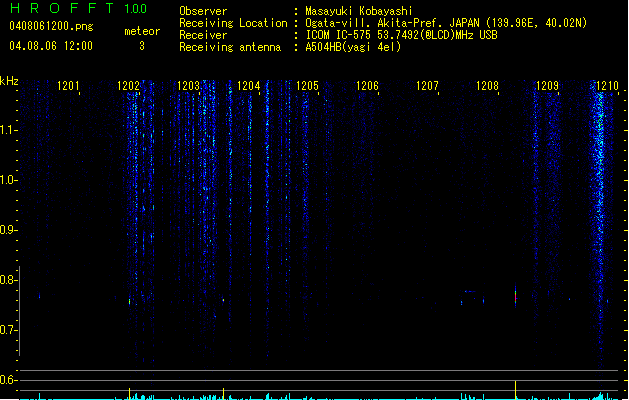Click the Receiver label
Screen dimensions: 629x400
pyautogui.click(x=203, y=35)
